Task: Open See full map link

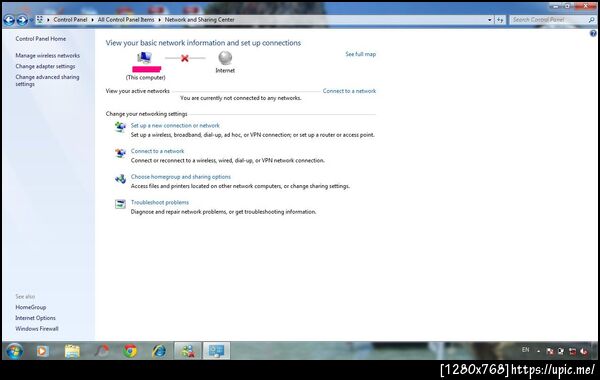Action: point(360,54)
